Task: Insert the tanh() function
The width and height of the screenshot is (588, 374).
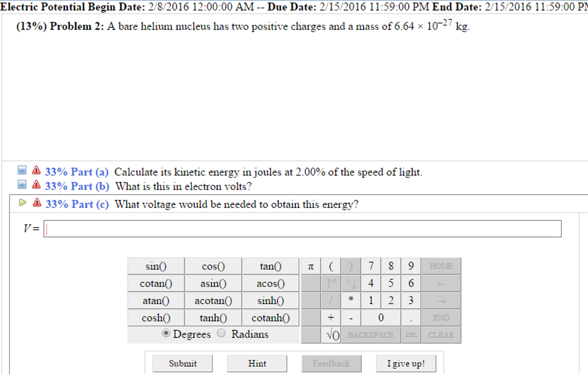Action: [213, 318]
